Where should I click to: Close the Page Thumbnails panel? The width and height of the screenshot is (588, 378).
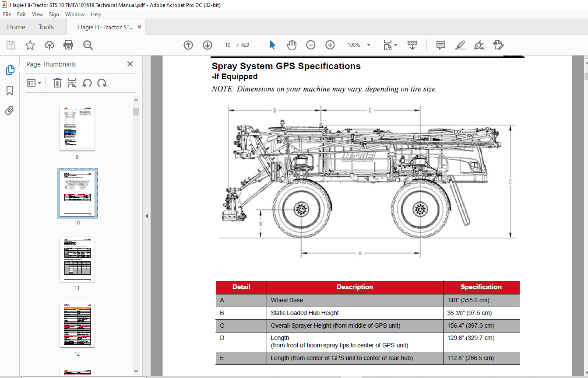point(130,64)
